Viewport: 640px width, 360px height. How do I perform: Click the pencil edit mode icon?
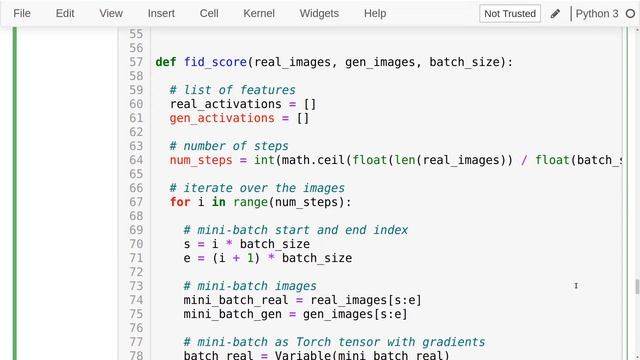[555, 14]
